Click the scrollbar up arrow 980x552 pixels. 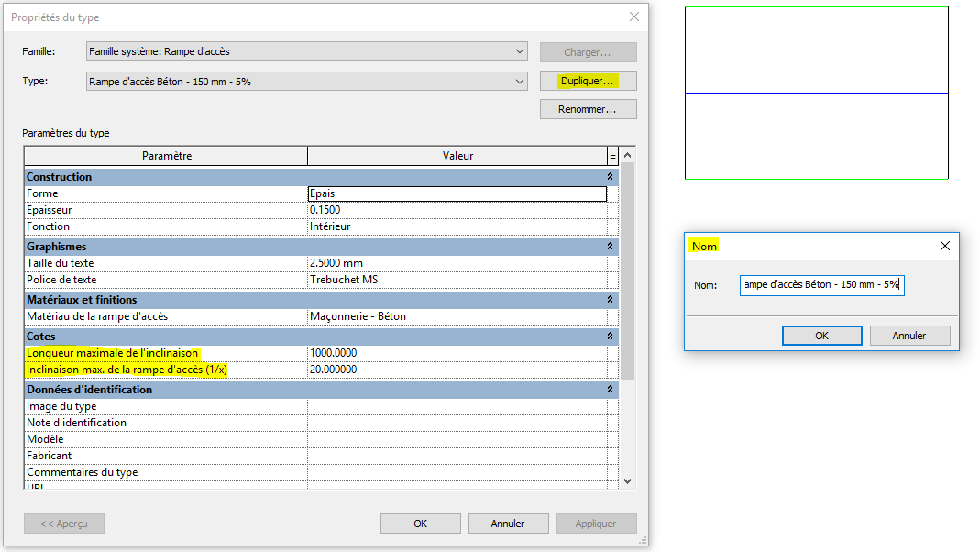[626, 155]
